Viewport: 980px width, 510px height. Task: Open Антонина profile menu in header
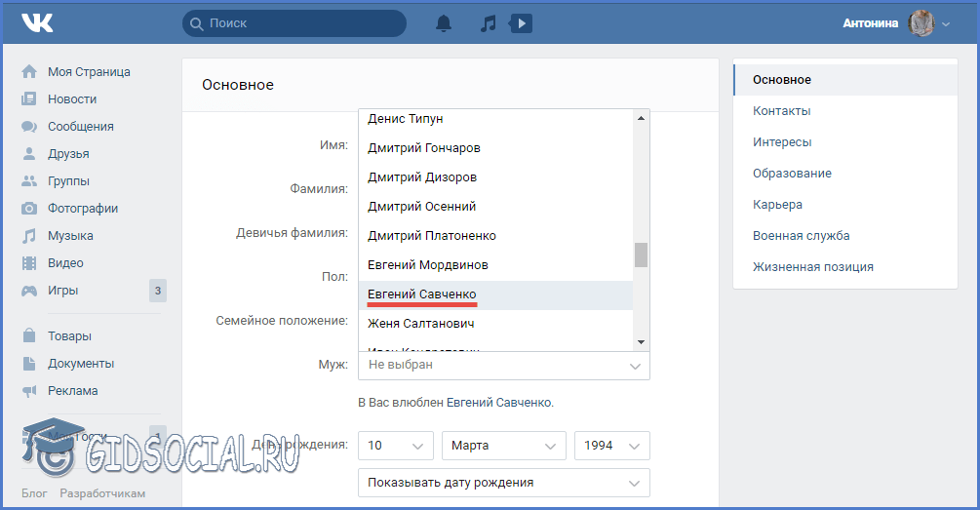pos(895,23)
